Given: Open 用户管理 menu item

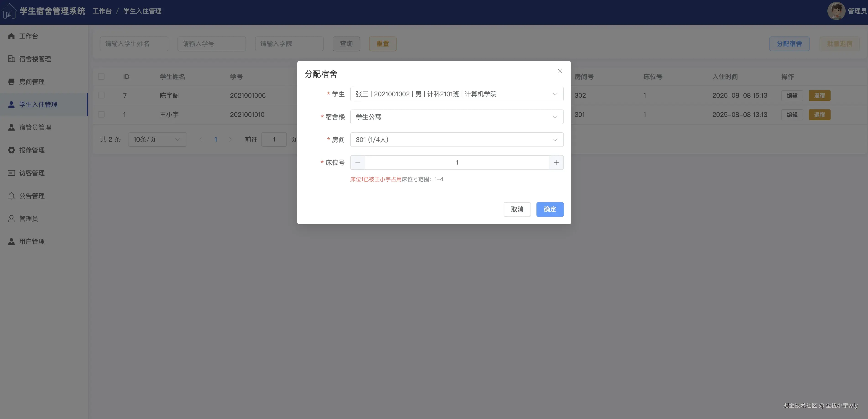Looking at the screenshot, I should (x=32, y=241).
